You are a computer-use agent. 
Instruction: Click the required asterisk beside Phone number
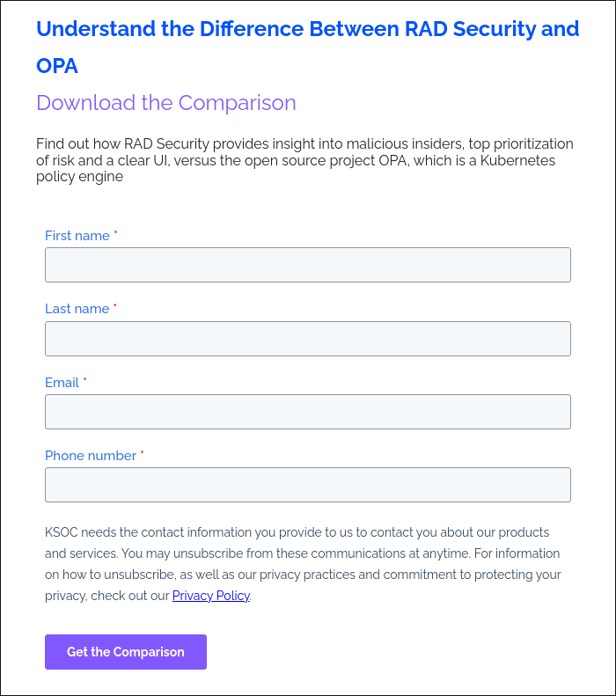tap(142, 454)
